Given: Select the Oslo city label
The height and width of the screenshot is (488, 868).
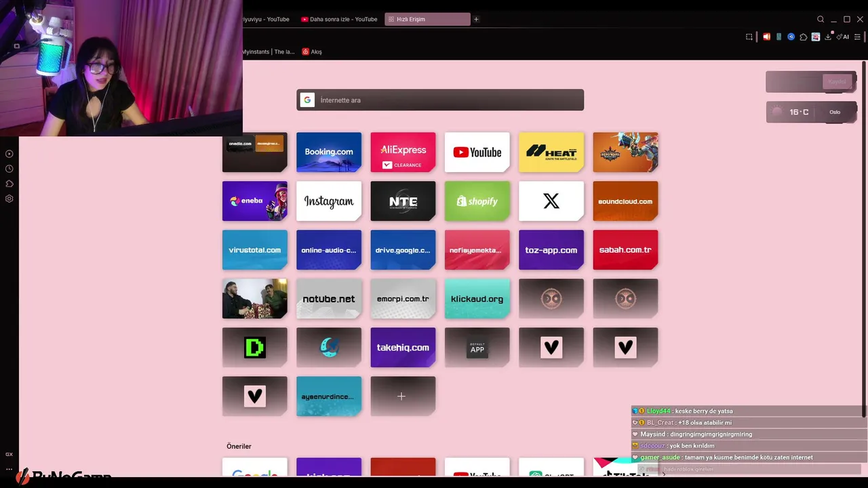Looking at the screenshot, I should pyautogui.click(x=835, y=112).
